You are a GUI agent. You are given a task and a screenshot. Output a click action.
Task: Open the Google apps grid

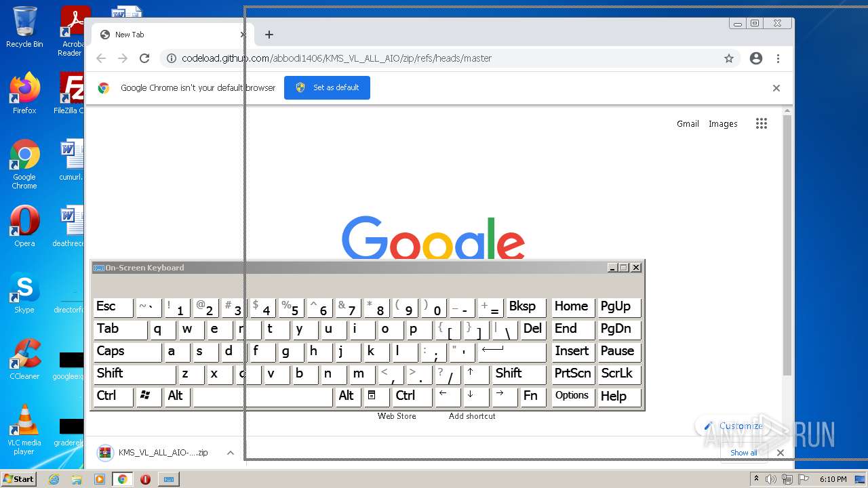point(762,123)
